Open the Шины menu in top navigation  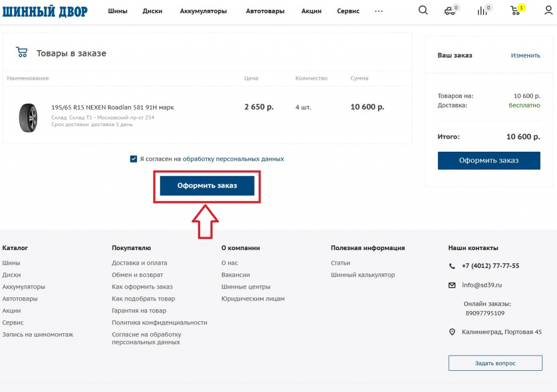[117, 11]
